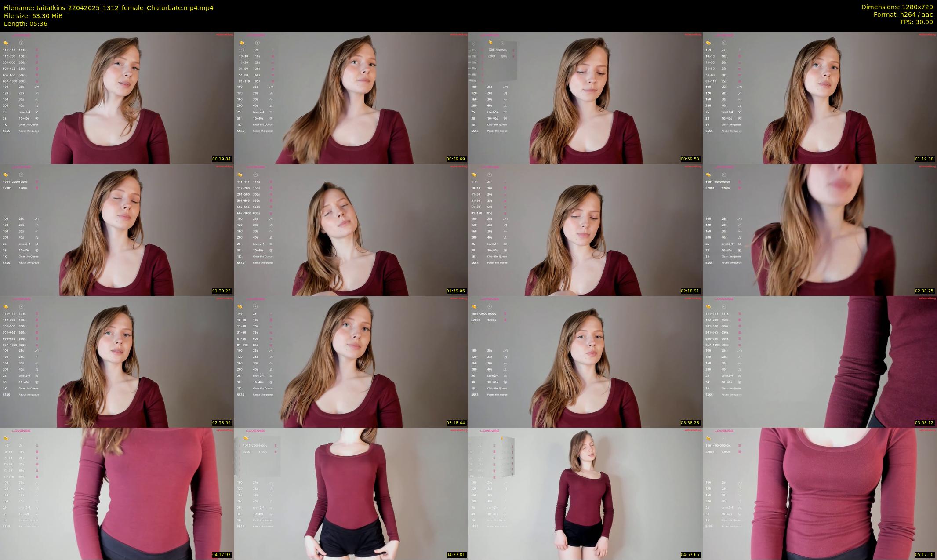Click the gold coin icon in the 00:19.84 frame

[x=6, y=43]
